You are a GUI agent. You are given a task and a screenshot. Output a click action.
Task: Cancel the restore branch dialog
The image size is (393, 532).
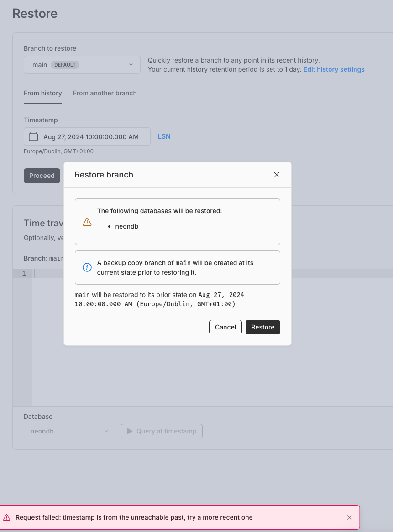[x=225, y=327]
